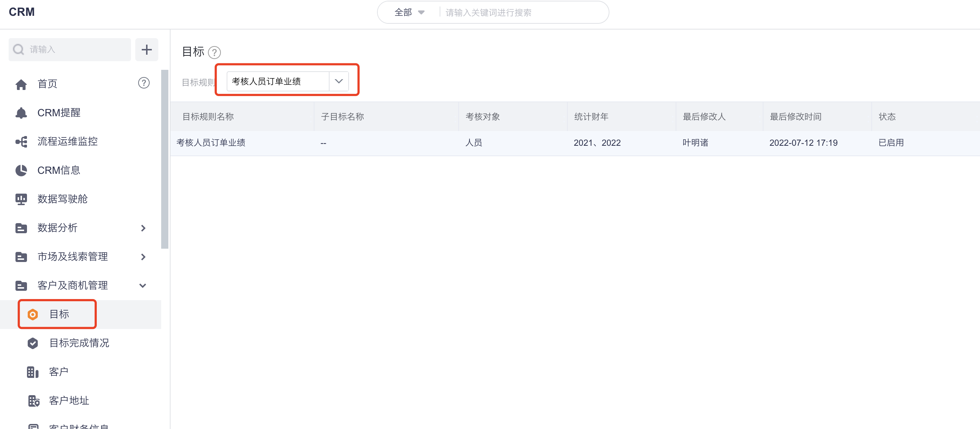Open the 全部 search scope dropdown
Image resolution: width=980 pixels, height=429 pixels.
[x=409, y=13]
